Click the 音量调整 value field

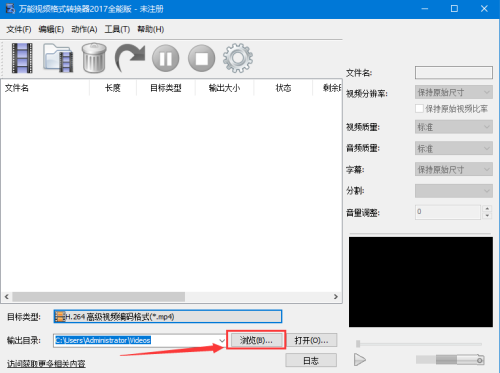coord(448,212)
